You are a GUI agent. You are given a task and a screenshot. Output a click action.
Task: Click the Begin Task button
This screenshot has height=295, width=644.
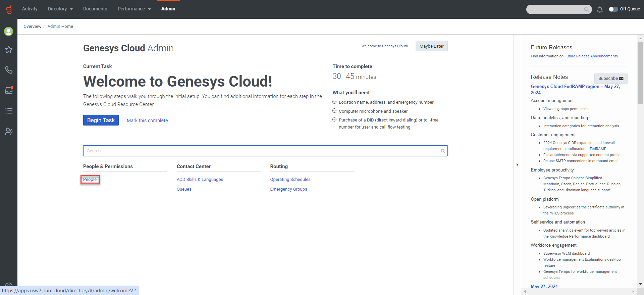(x=101, y=120)
